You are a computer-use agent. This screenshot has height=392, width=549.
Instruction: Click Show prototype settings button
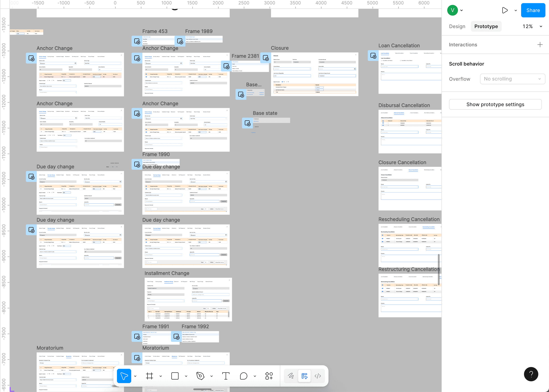click(x=495, y=105)
